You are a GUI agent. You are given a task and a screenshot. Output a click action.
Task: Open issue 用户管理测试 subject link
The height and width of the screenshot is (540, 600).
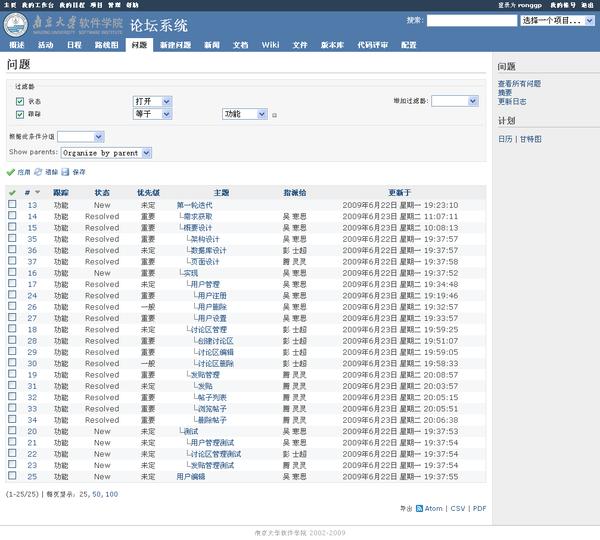(212, 443)
